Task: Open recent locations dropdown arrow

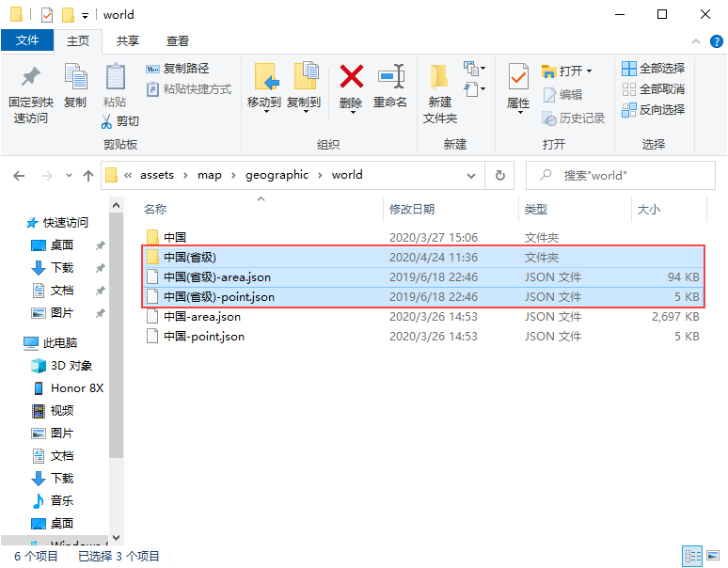Action: click(x=69, y=176)
